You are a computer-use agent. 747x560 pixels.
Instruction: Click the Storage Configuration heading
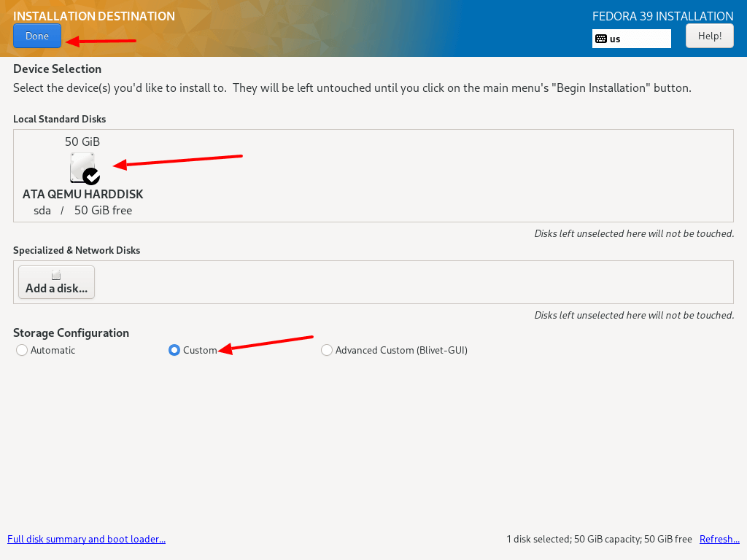(x=71, y=332)
